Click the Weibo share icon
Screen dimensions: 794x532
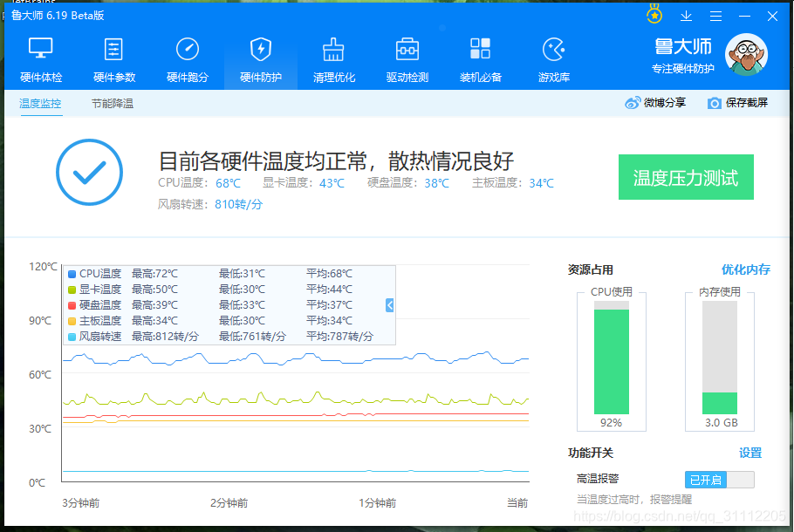633,103
